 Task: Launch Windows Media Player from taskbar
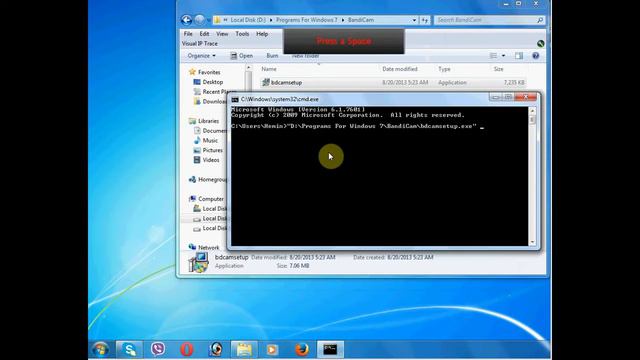point(272,350)
